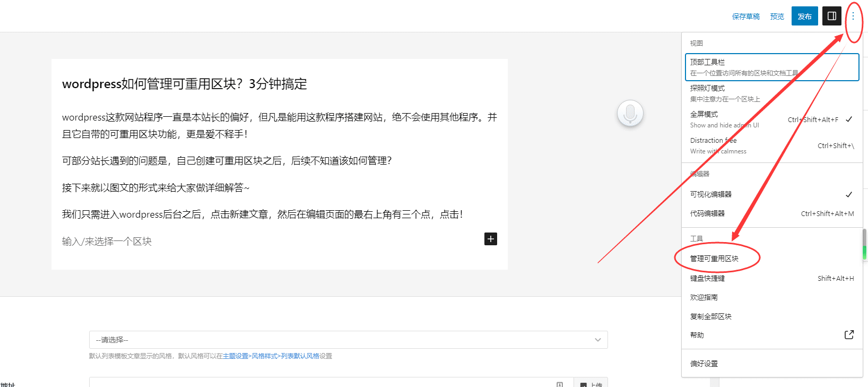This screenshot has height=387, width=868.
Task: Click the chevron arrow of 请选择 dropdown
Action: (x=598, y=340)
